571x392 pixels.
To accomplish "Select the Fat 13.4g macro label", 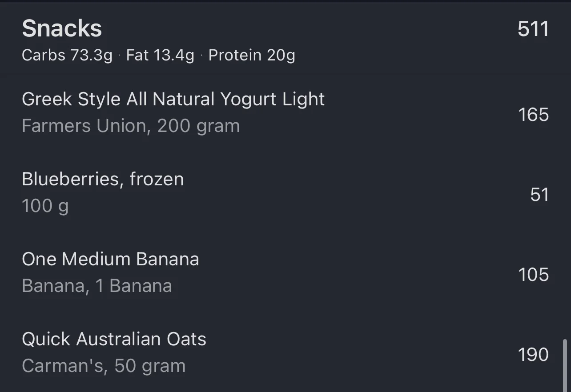I will tap(160, 56).
